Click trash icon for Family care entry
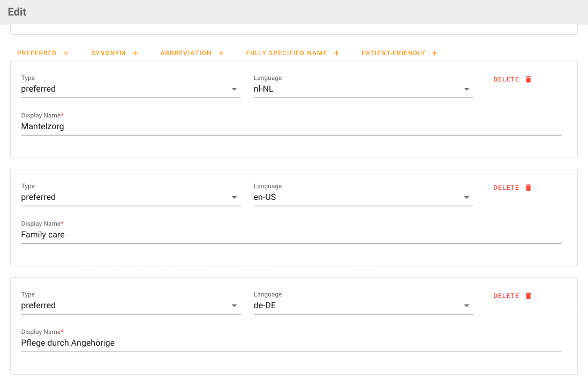The width and height of the screenshot is (588, 380). tap(528, 188)
